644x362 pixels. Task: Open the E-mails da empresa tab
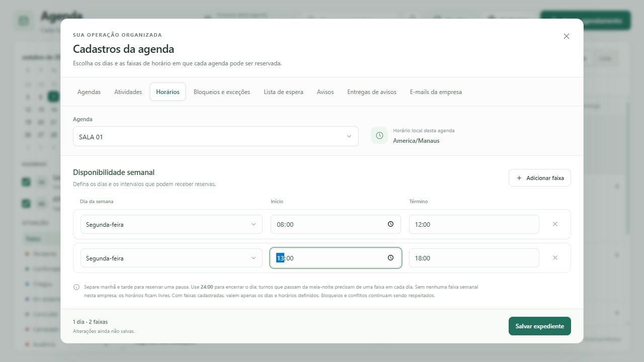pos(436,92)
